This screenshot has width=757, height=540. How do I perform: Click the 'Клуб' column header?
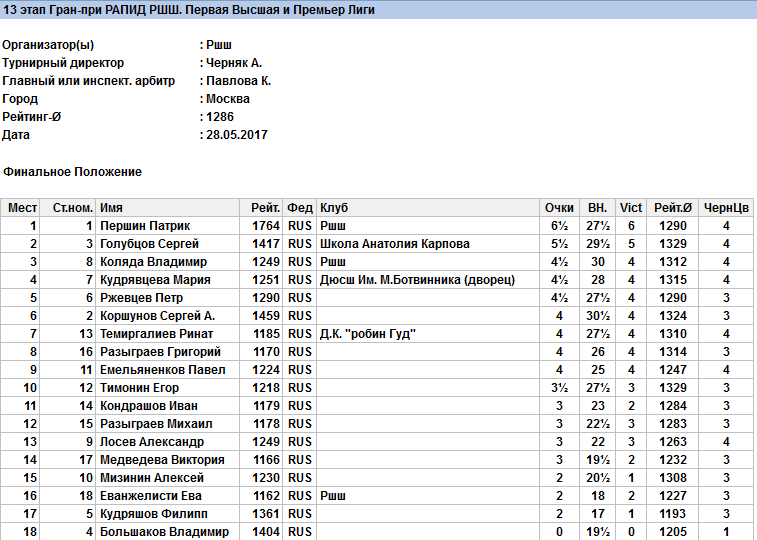(334, 208)
